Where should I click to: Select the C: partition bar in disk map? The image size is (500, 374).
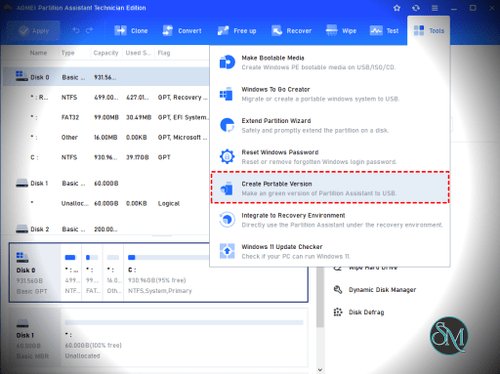(215, 273)
